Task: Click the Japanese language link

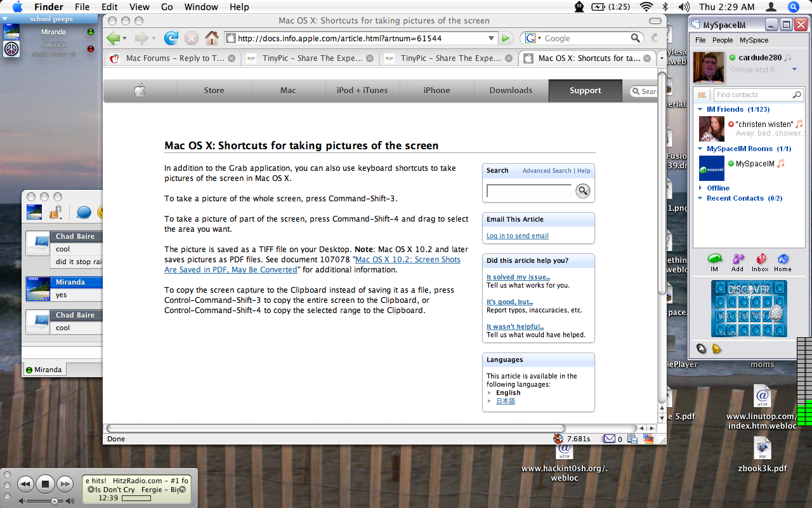Action: tap(506, 401)
